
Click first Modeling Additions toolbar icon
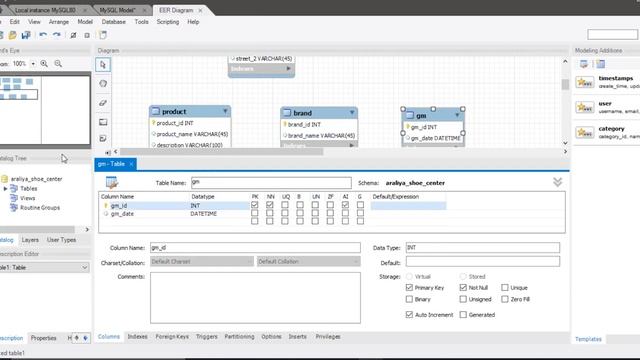pyautogui.click(x=584, y=64)
